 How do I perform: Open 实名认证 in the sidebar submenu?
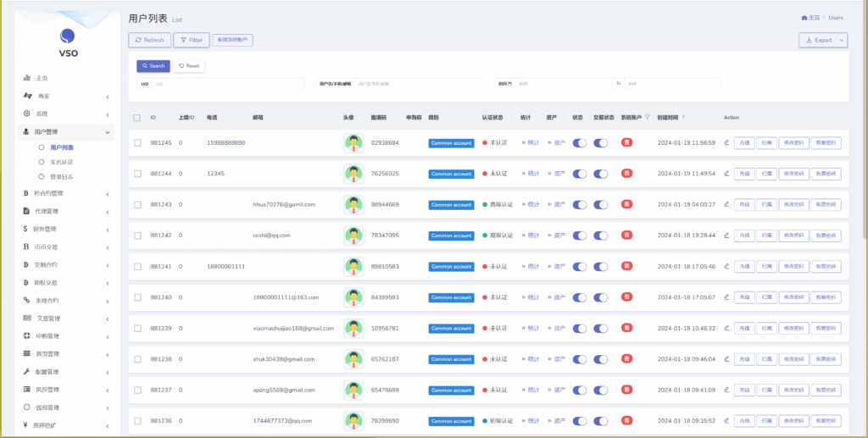[61, 162]
